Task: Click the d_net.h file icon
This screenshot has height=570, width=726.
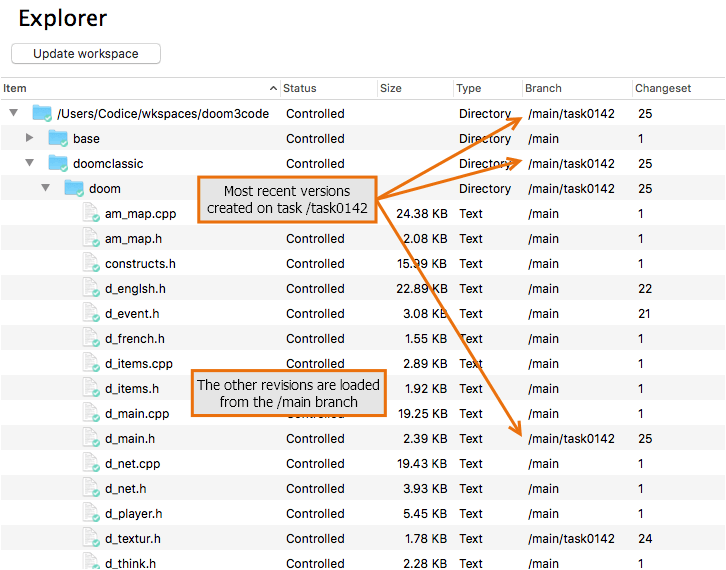Action: click(91, 488)
